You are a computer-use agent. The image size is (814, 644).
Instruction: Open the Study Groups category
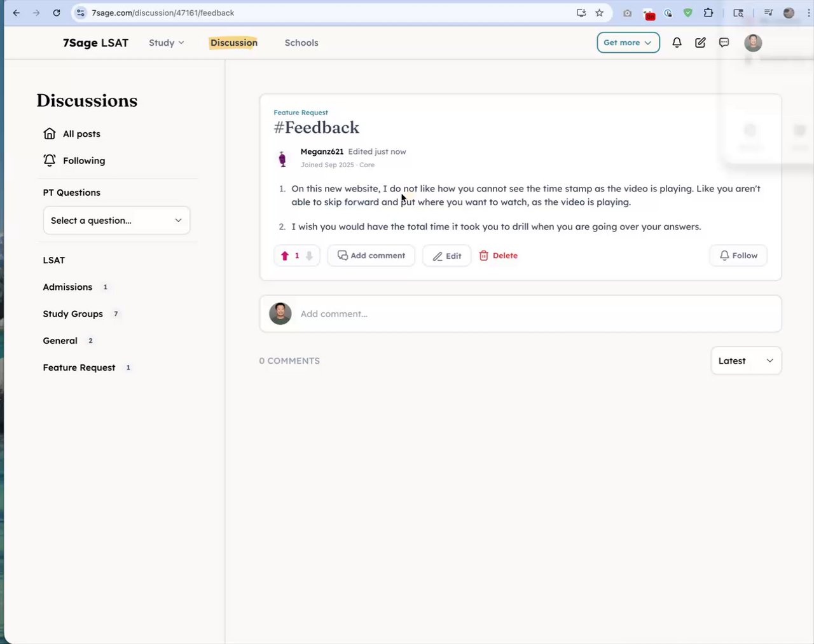pyautogui.click(x=73, y=314)
